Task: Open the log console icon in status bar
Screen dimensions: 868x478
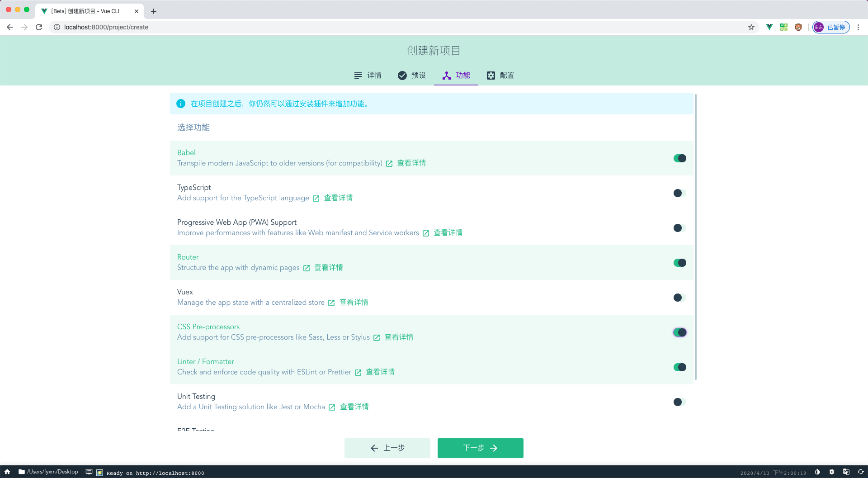Action: [x=89, y=472]
